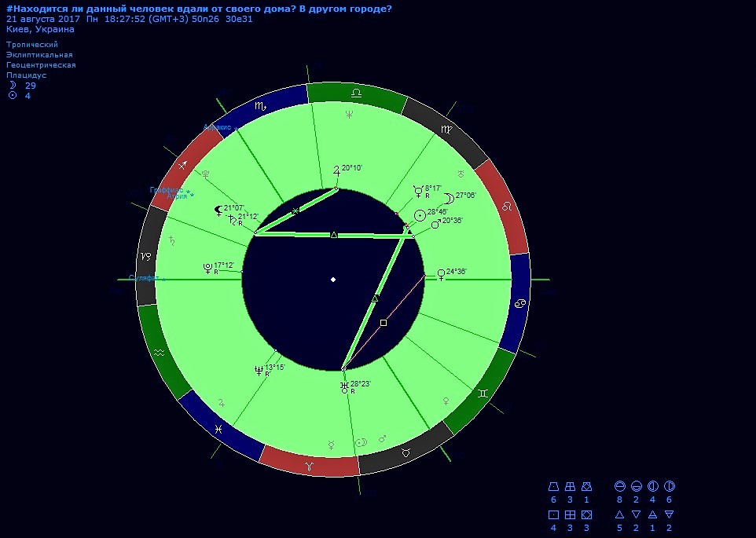Click the Scorpio sign in zodiac ring

click(x=260, y=106)
